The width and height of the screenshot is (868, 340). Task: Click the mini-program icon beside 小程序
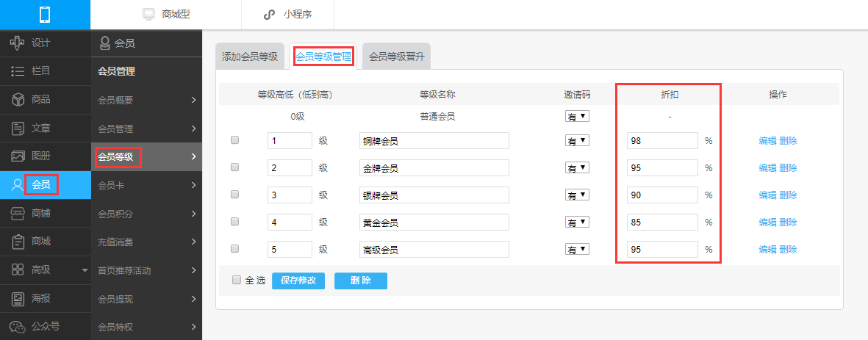269,15
